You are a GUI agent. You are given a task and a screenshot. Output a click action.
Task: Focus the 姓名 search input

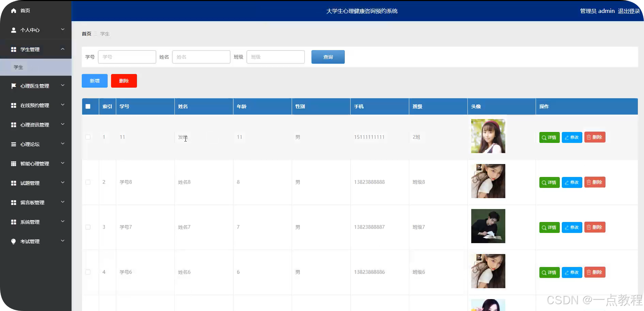(201, 57)
